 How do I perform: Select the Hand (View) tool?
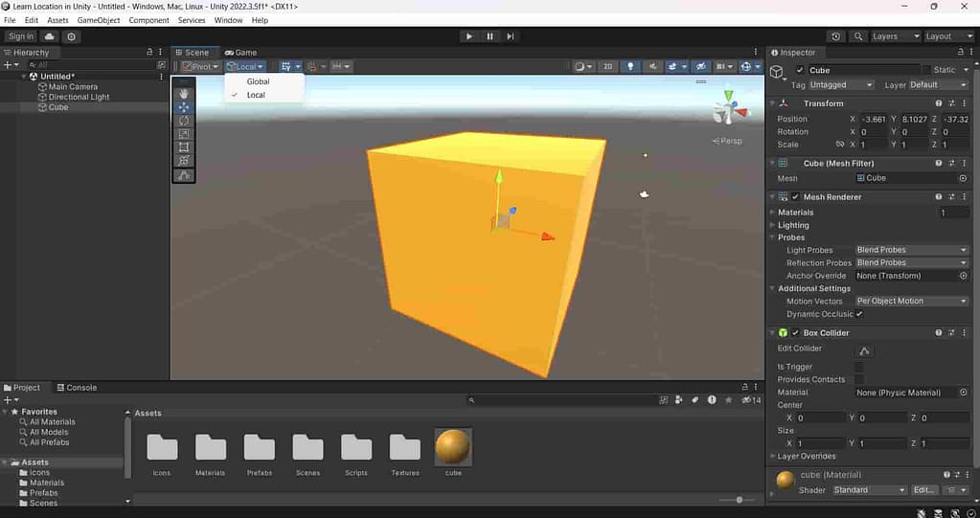pyautogui.click(x=184, y=94)
